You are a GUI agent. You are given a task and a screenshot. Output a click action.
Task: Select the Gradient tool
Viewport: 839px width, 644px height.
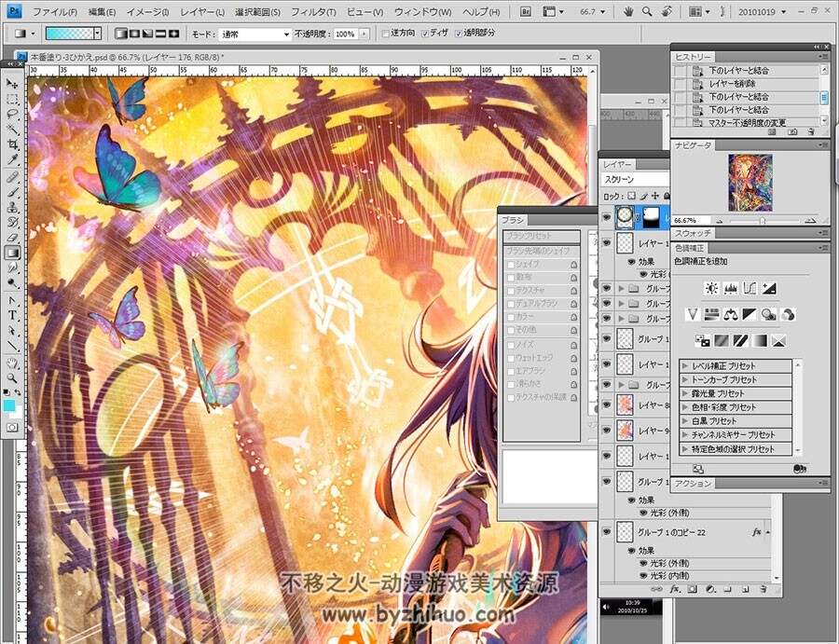pos(12,253)
